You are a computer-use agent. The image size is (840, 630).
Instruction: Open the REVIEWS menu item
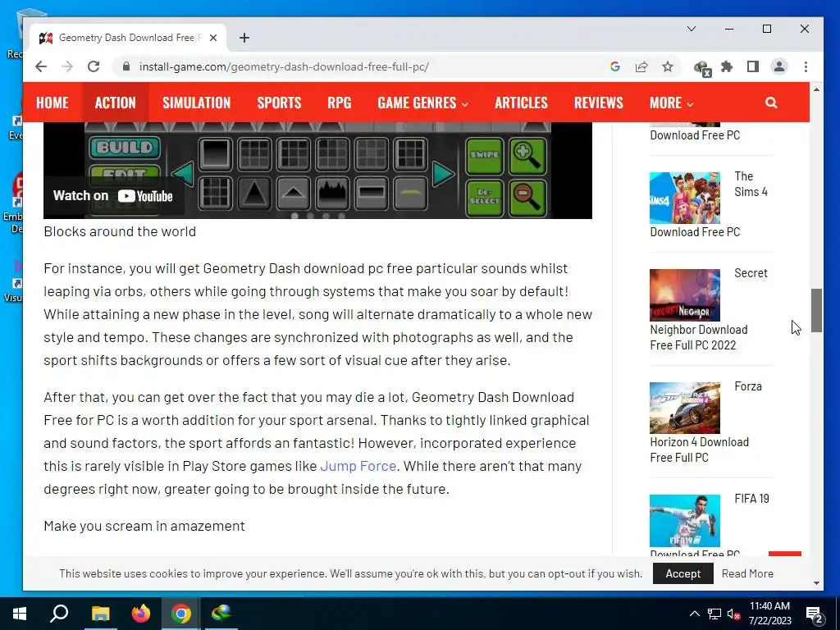(598, 103)
